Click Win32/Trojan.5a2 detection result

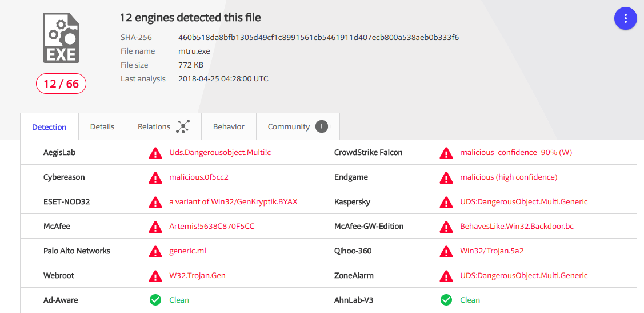pyautogui.click(x=492, y=251)
